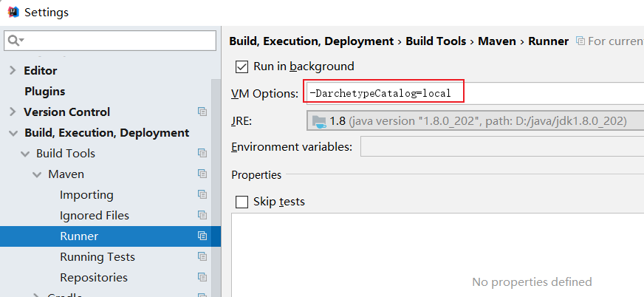Screen dimensions: 644x297
Task: Click the search magnifier icon
Action: pyautogui.click(x=14, y=40)
